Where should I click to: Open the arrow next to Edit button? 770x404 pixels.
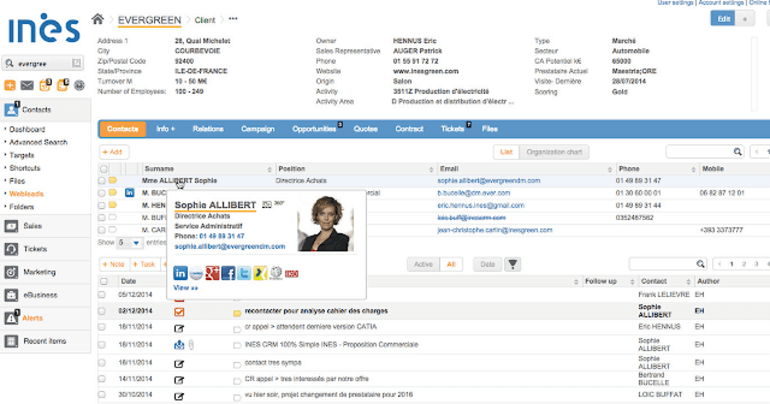point(744,19)
